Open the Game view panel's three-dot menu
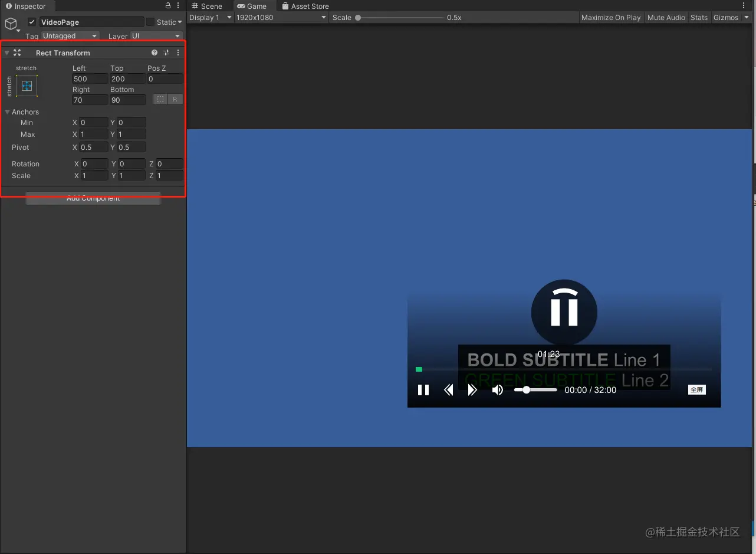The image size is (756, 554). point(744,6)
